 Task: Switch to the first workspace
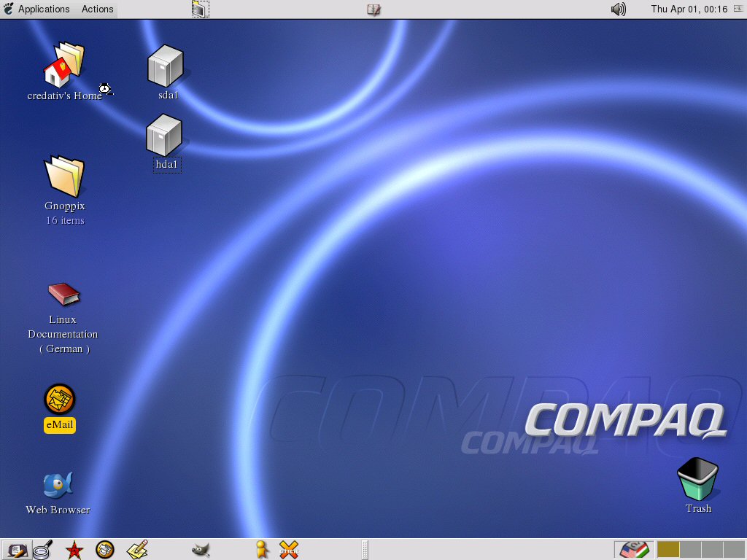click(x=668, y=550)
